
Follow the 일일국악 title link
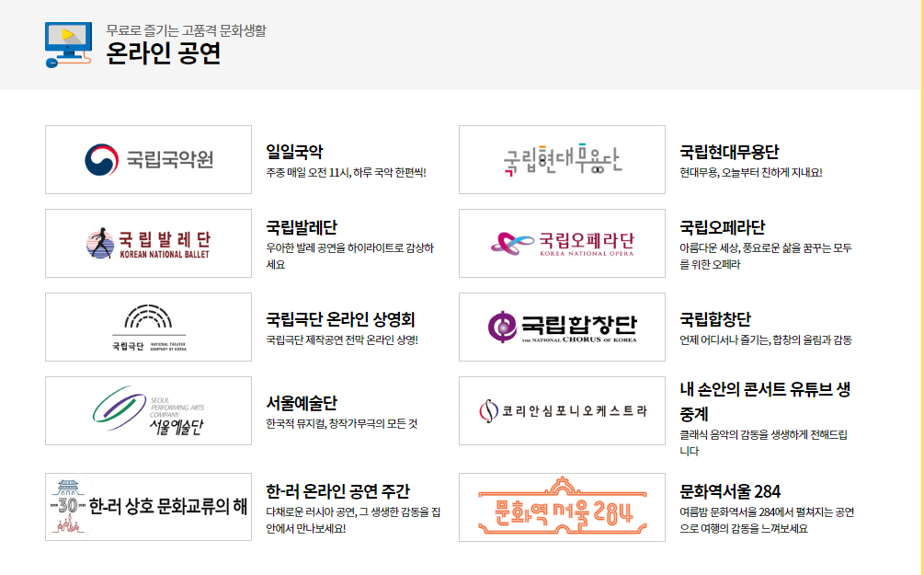294,152
